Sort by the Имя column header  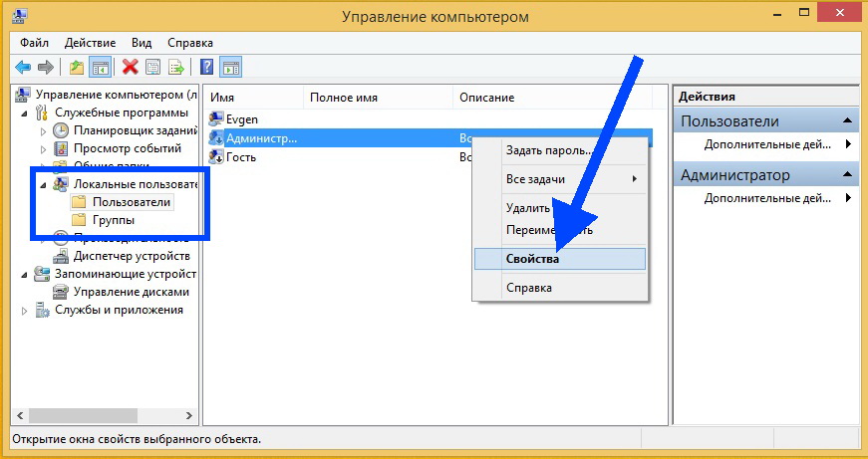[x=254, y=98]
